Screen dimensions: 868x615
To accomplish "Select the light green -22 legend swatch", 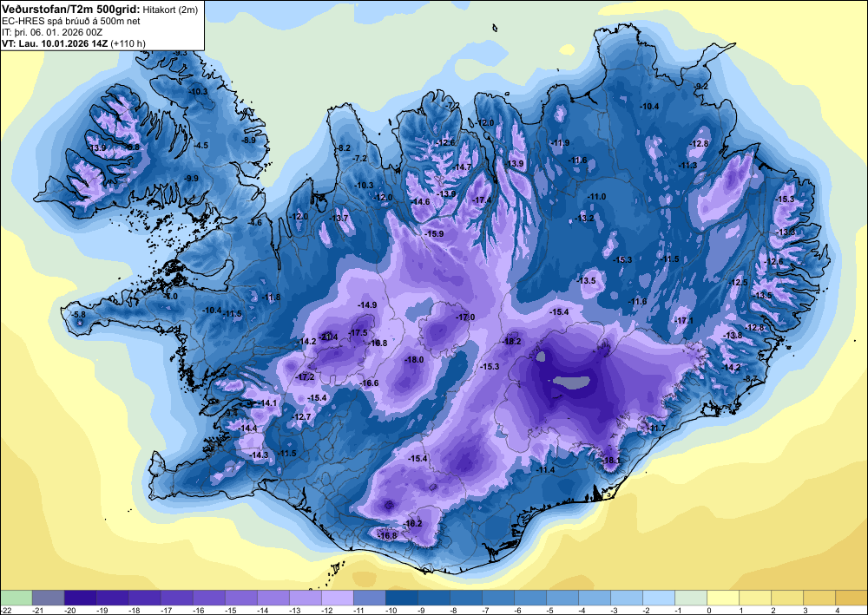I will pyautogui.click(x=16, y=598).
